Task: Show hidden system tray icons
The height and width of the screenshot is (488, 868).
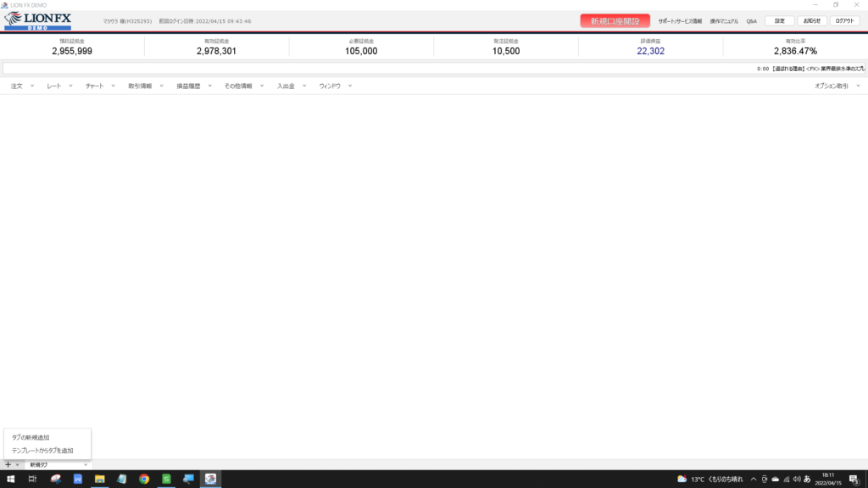Action: point(754,480)
